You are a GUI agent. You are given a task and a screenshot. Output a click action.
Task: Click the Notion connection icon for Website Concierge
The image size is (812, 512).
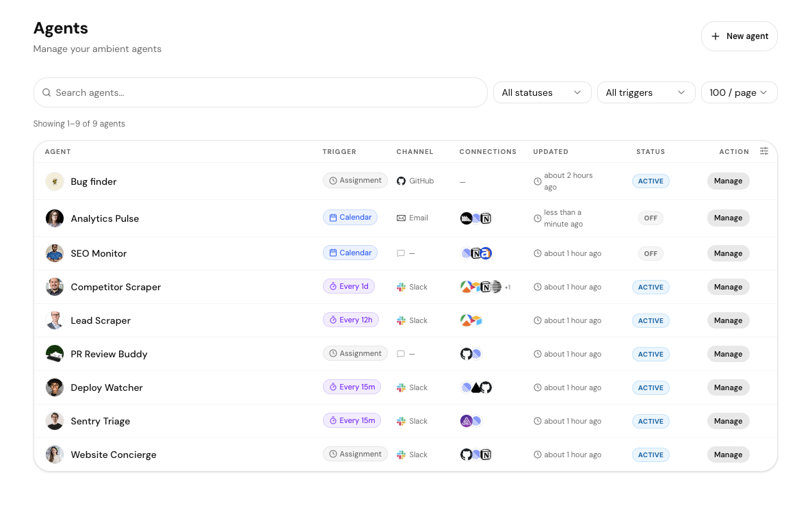coord(486,455)
